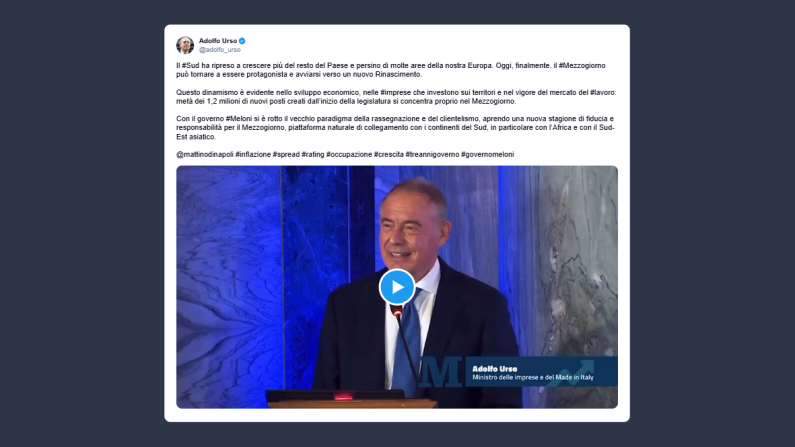Open the Adolfo Urso display name

[x=218, y=41]
